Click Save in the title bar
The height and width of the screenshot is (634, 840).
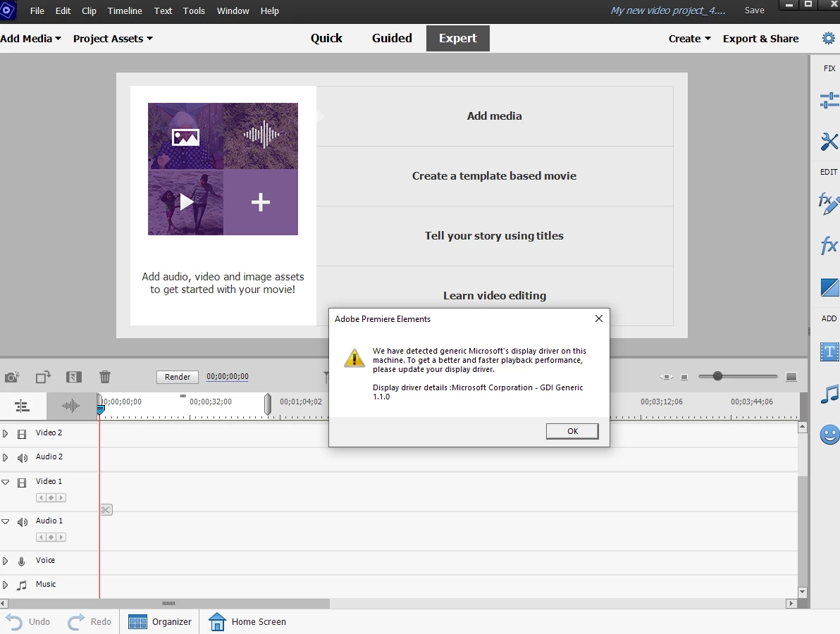[x=754, y=10]
